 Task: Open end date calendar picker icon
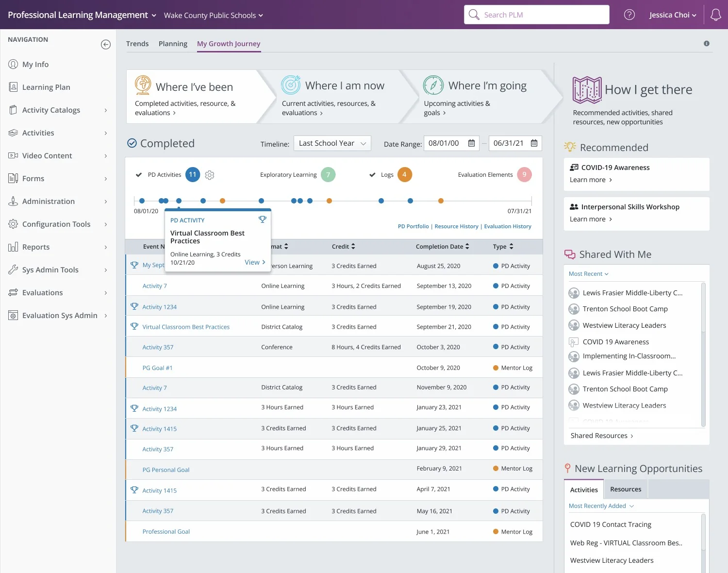coord(534,143)
